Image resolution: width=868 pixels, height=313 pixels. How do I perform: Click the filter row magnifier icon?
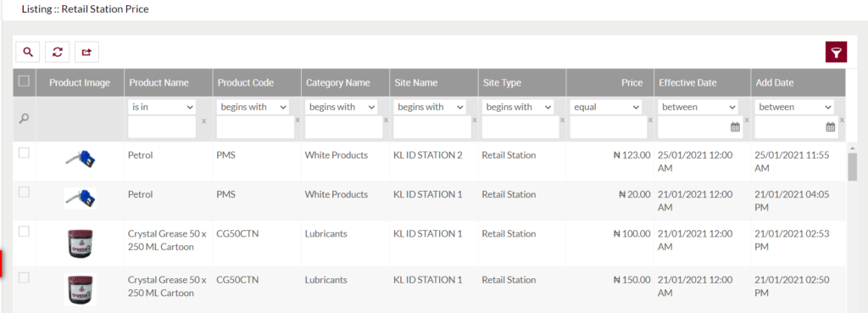point(24,119)
